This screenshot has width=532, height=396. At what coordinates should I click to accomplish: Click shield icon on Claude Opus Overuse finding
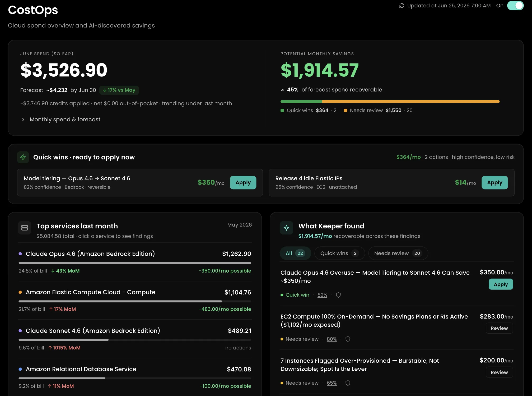pos(338,295)
